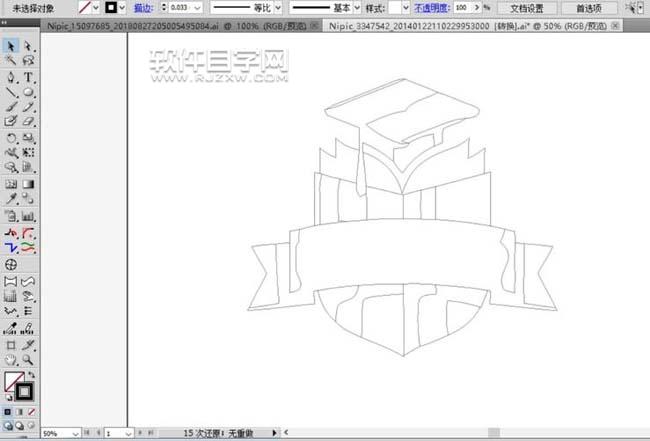Select the Symbol Sprayer tool
Image resolution: width=650 pixels, height=441 pixels.
[11, 216]
